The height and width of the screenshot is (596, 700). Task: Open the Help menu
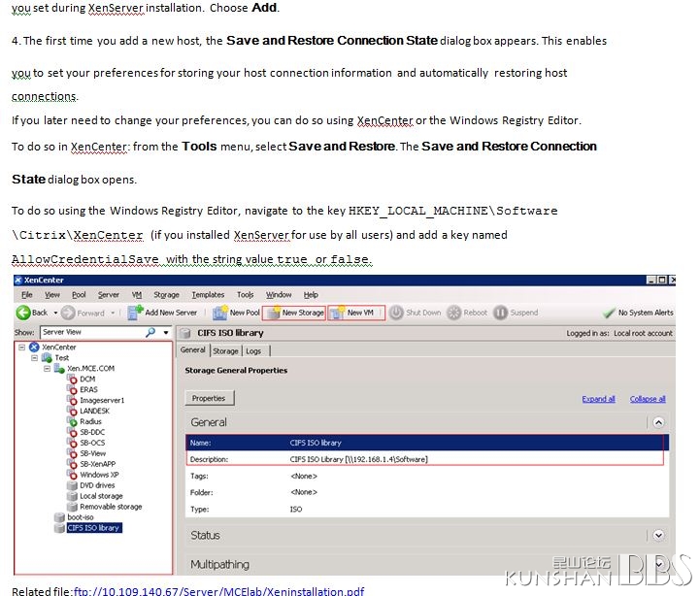(x=311, y=295)
